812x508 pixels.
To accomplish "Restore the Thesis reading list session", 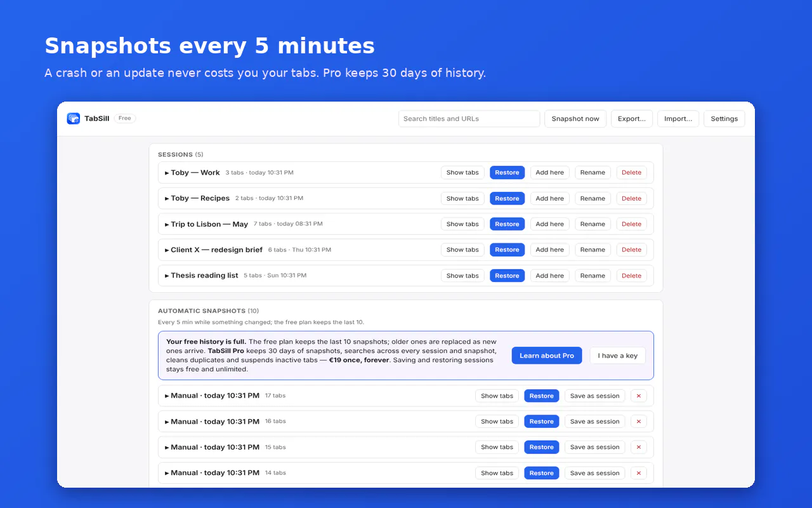I will (x=507, y=276).
